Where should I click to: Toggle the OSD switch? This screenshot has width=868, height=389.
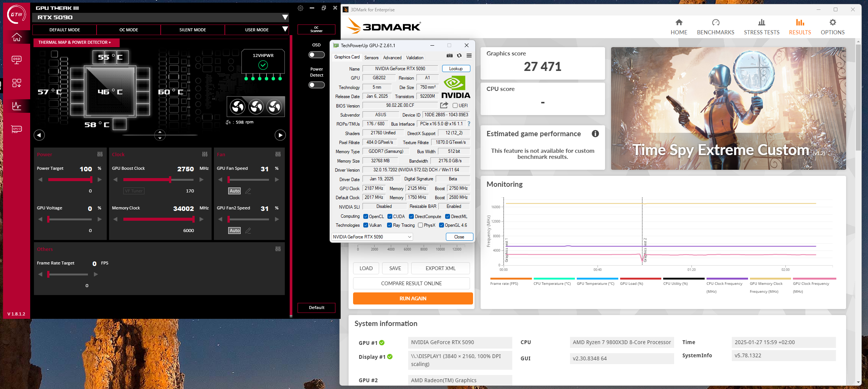316,55
